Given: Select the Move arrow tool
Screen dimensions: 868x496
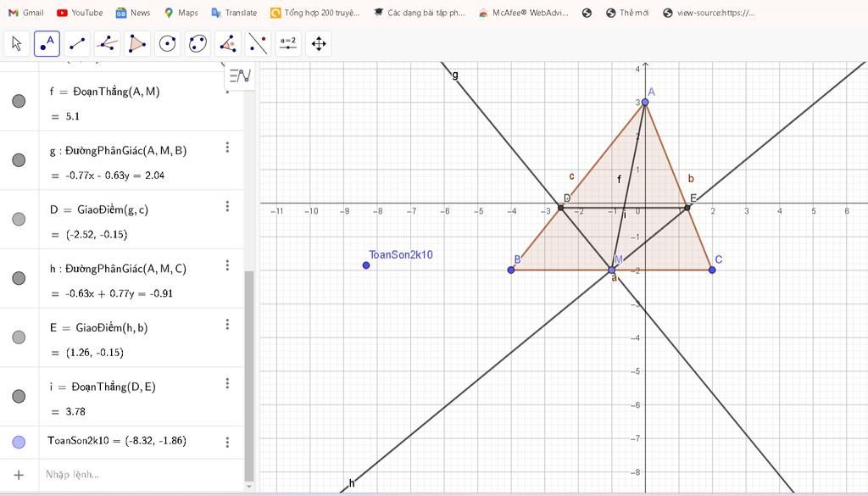Looking at the screenshot, I should pyautogui.click(x=17, y=44).
